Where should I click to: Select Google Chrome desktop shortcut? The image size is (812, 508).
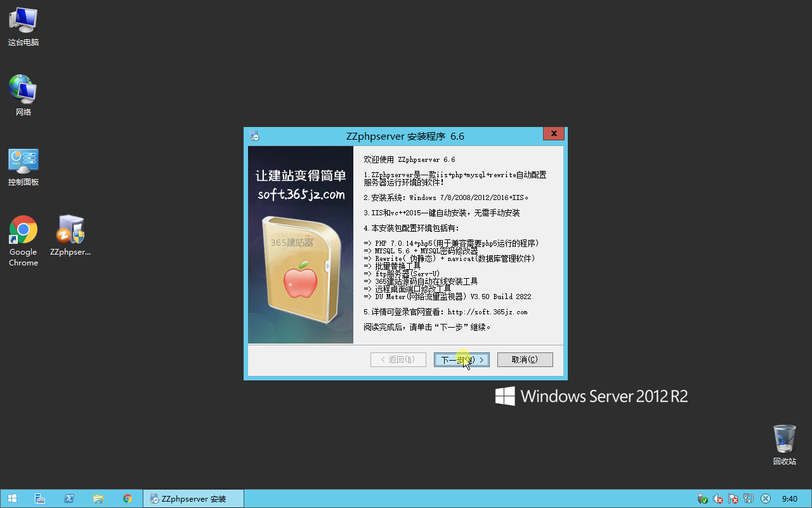coord(23,240)
